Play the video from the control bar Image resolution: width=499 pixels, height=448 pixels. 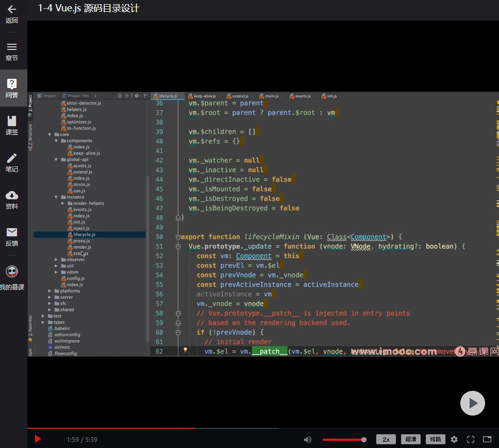pyautogui.click(x=38, y=439)
